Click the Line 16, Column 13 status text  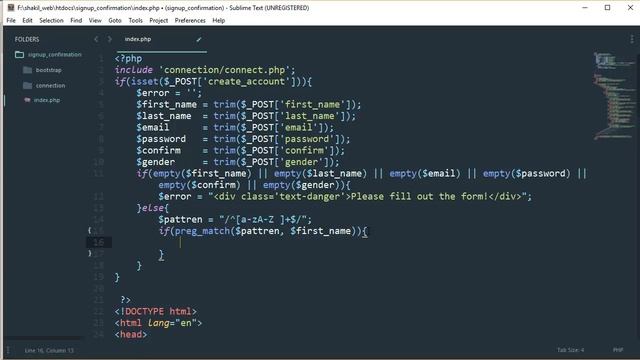point(49,350)
